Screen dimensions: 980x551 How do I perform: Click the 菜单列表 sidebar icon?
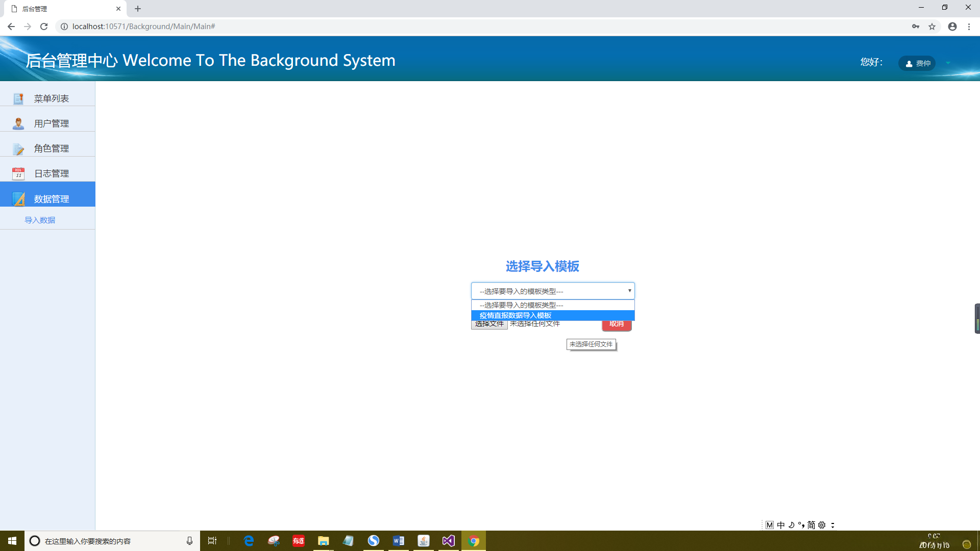[x=18, y=98]
